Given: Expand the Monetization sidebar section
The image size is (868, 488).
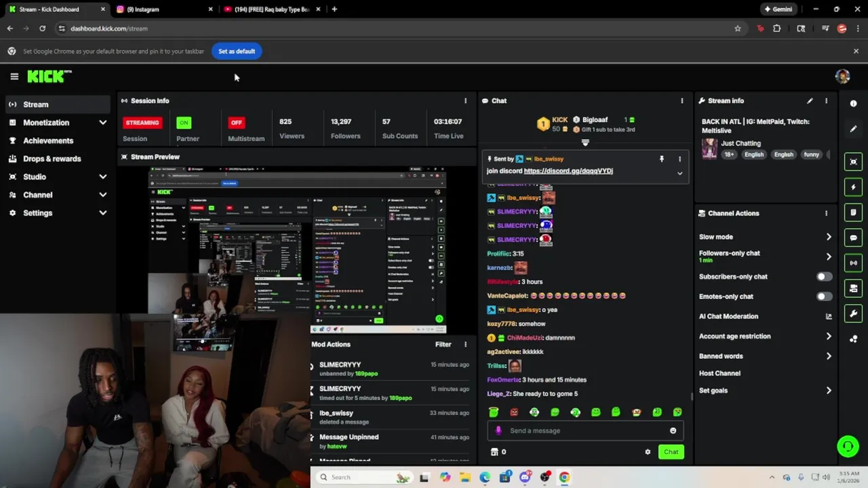Looking at the screenshot, I should 103,123.
